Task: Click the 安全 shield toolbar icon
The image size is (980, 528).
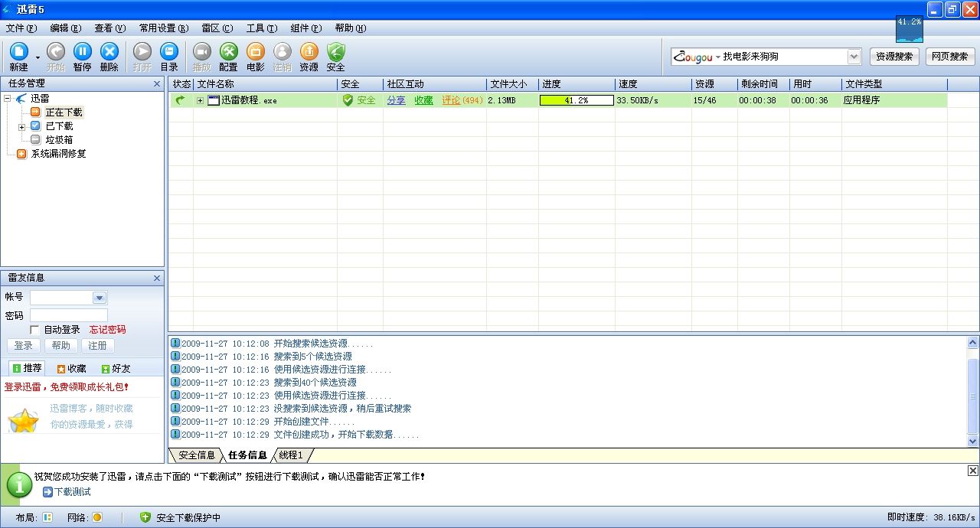Action: pos(336,51)
